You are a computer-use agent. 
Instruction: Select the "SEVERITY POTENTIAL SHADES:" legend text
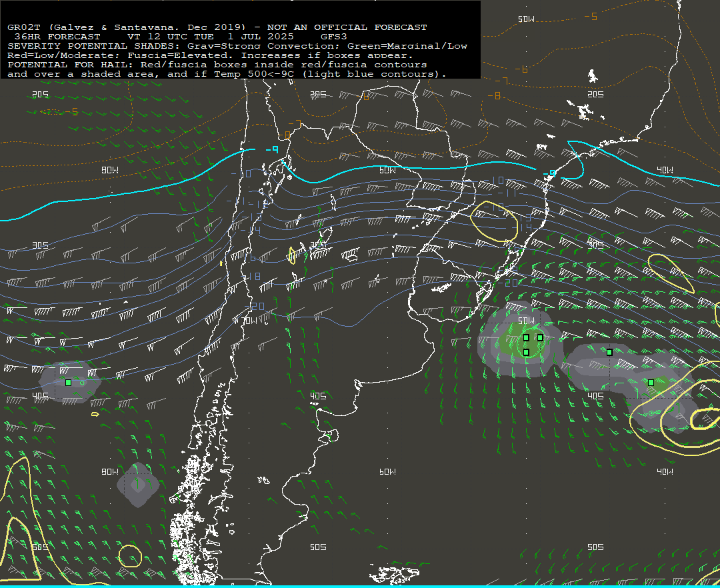coord(94,46)
